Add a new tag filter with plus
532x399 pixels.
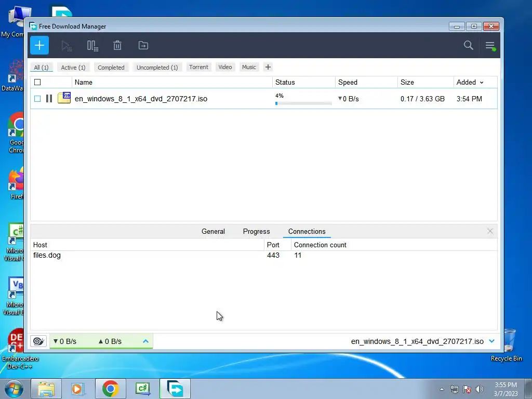pos(268,67)
